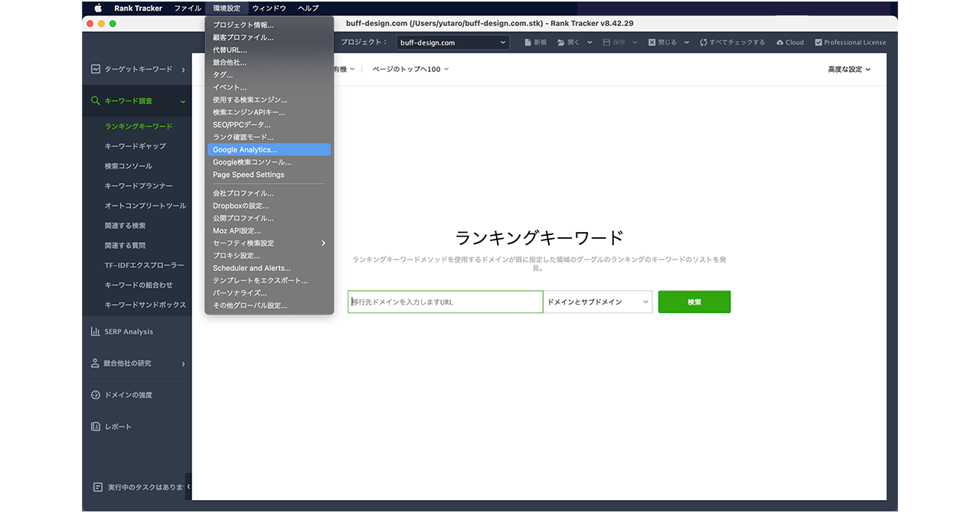
Task: Click the domain URL input field
Action: click(445, 302)
